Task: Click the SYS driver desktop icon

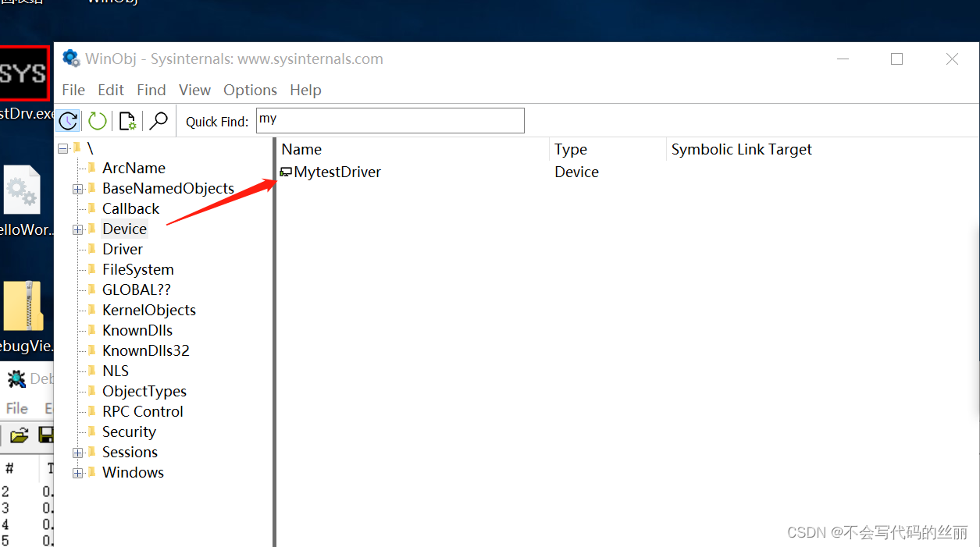Action: pyautogui.click(x=23, y=73)
